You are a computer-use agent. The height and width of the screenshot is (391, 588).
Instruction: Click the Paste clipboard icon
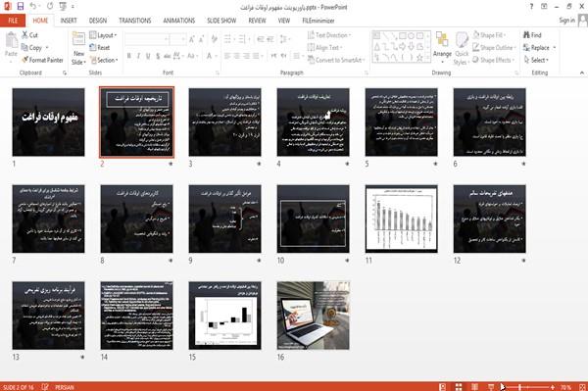(11, 40)
